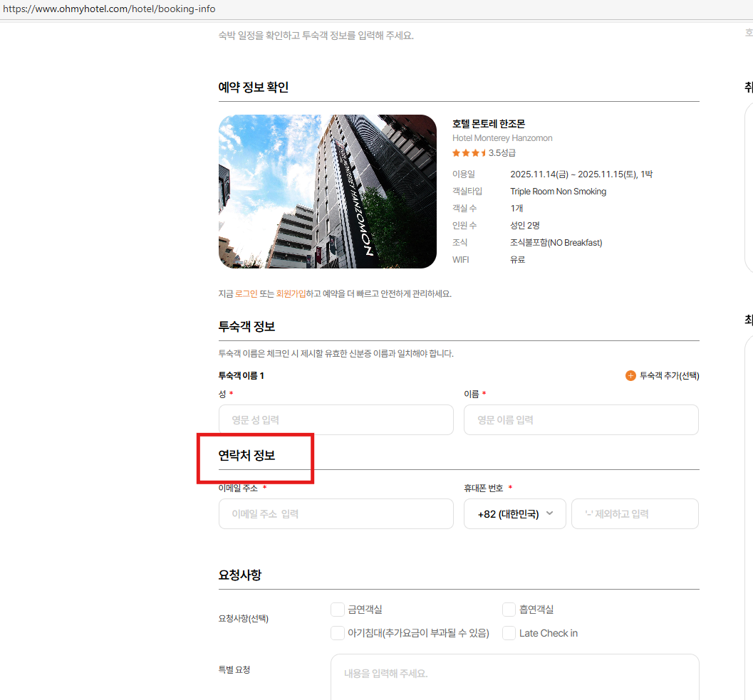
Task: Check the 금연객실 checkbox
Action: click(338, 610)
